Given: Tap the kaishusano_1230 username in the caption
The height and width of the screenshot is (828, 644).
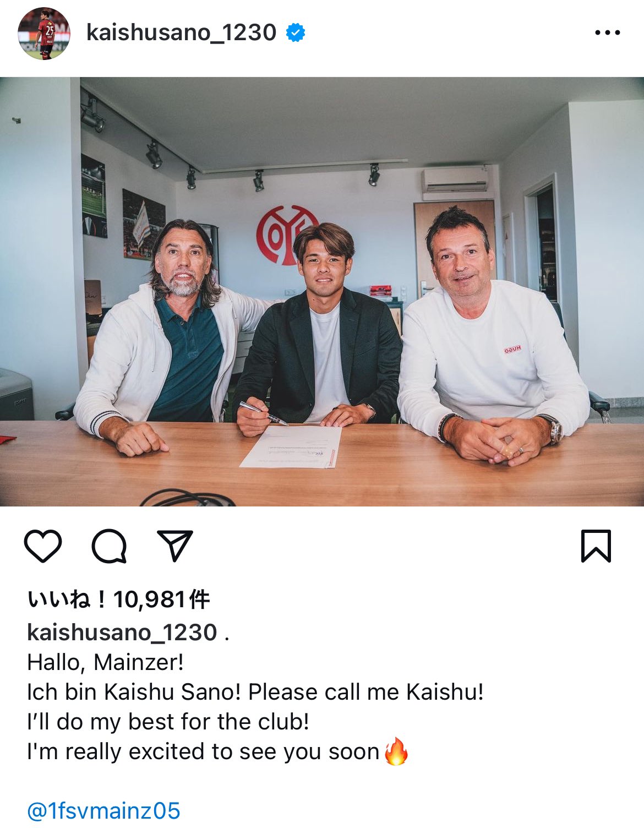Looking at the screenshot, I should click(x=122, y=632).
